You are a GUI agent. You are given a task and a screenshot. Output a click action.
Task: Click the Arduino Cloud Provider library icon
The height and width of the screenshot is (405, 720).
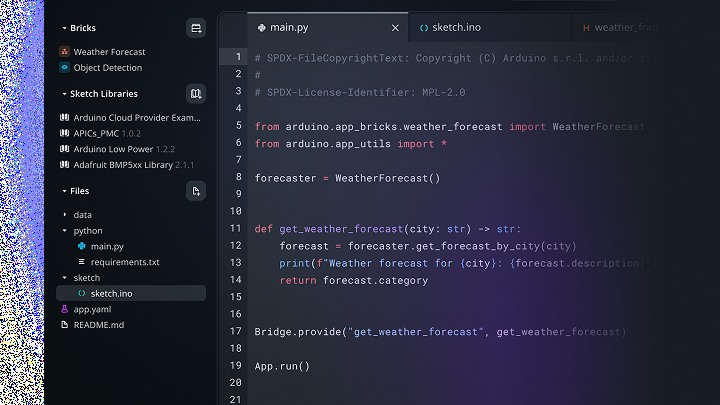[64, 118]
